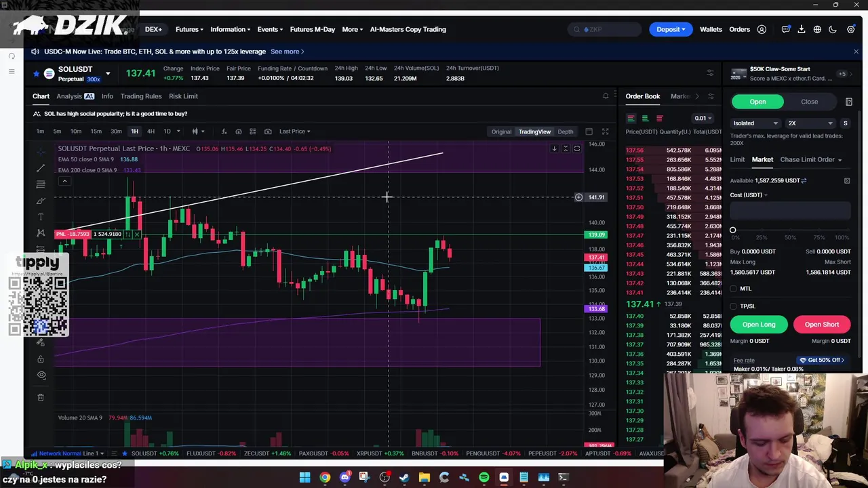Follow the See more banner link

tap(287, 52)
